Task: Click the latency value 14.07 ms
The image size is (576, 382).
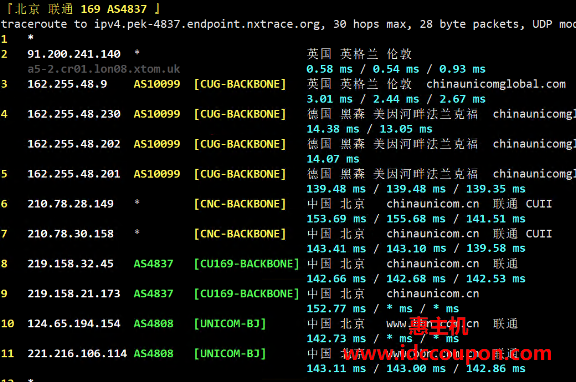Action: tap(333, 159)
